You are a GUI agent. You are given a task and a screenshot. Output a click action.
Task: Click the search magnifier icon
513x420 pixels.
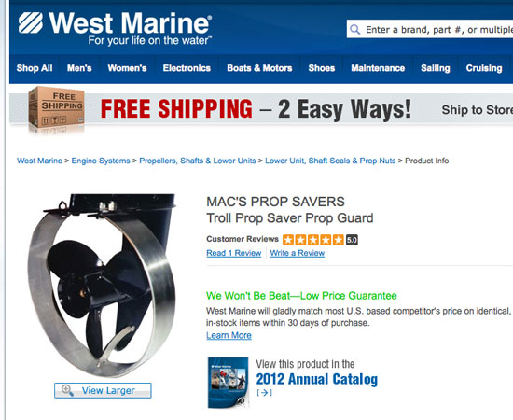tap(355, 30)
